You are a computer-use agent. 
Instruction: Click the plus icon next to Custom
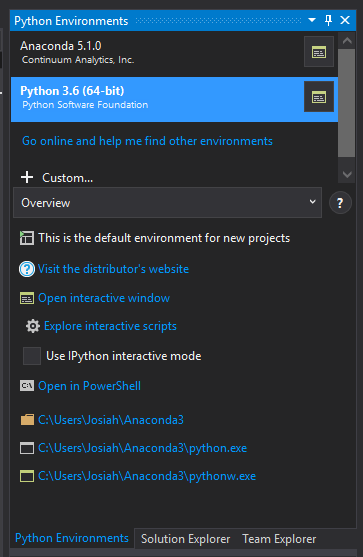(27, 177)
